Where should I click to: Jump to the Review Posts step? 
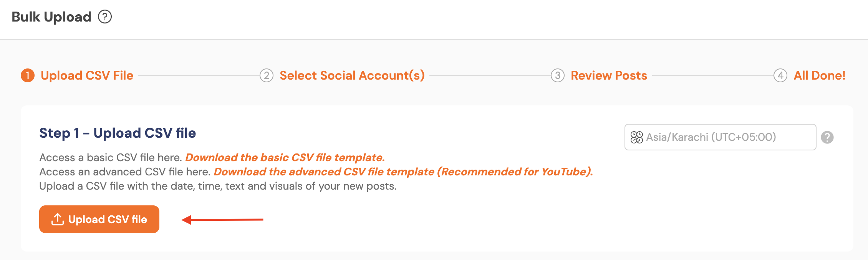click(x=609, y=75)
